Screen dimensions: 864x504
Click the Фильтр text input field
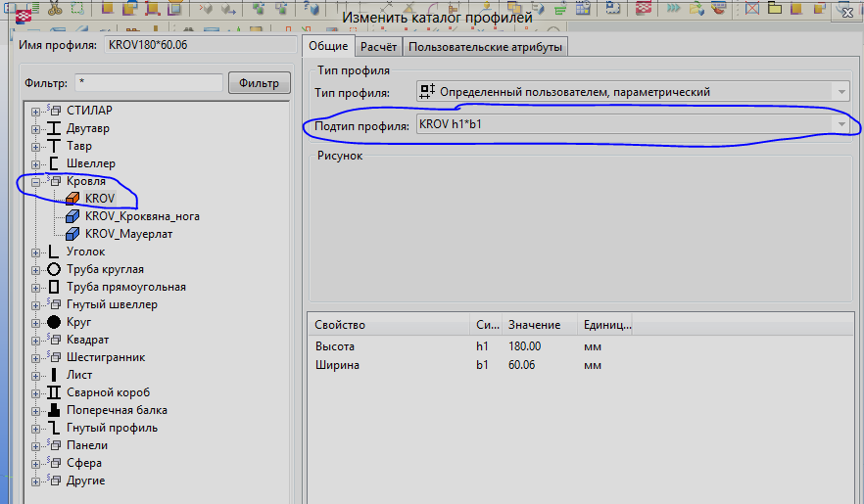click(149, 82)
